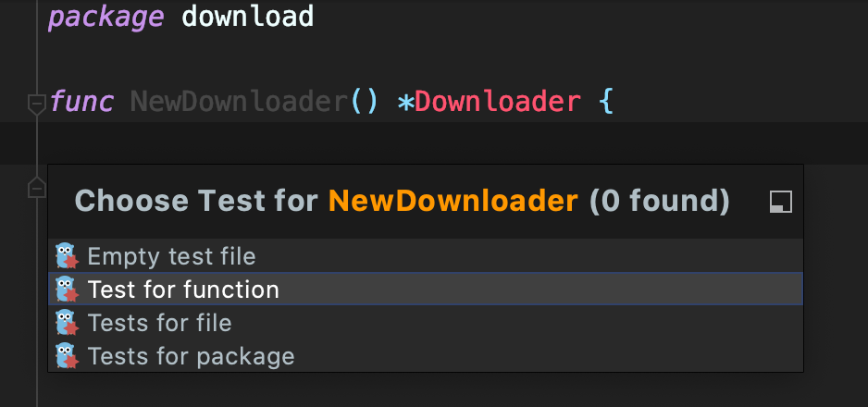Place the cursor on the download package name
This screenshot has height=407, width=868.
248,17
